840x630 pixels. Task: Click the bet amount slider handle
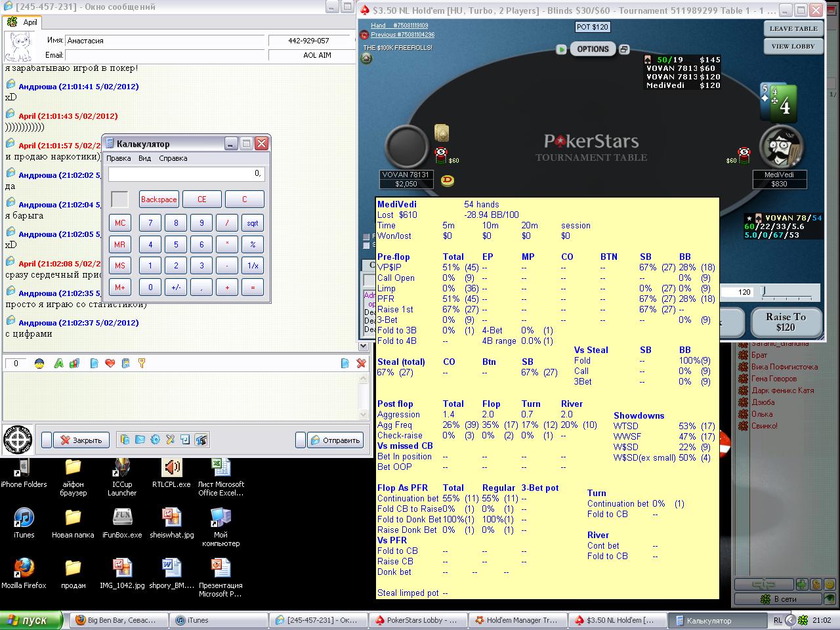(x=763, y=291)
